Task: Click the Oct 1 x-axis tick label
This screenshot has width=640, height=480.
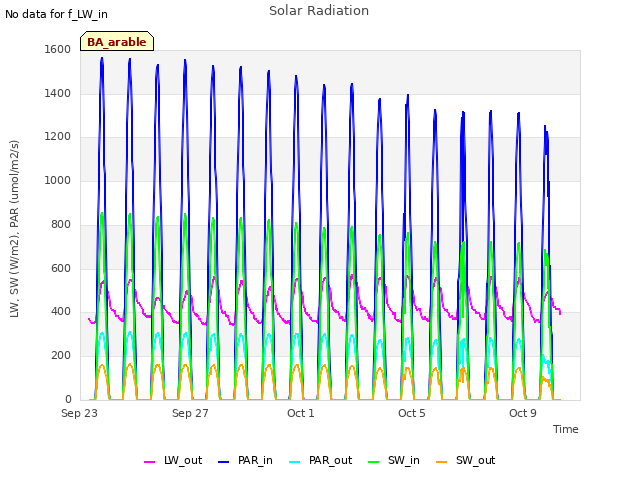Action: tap(301, 413)
